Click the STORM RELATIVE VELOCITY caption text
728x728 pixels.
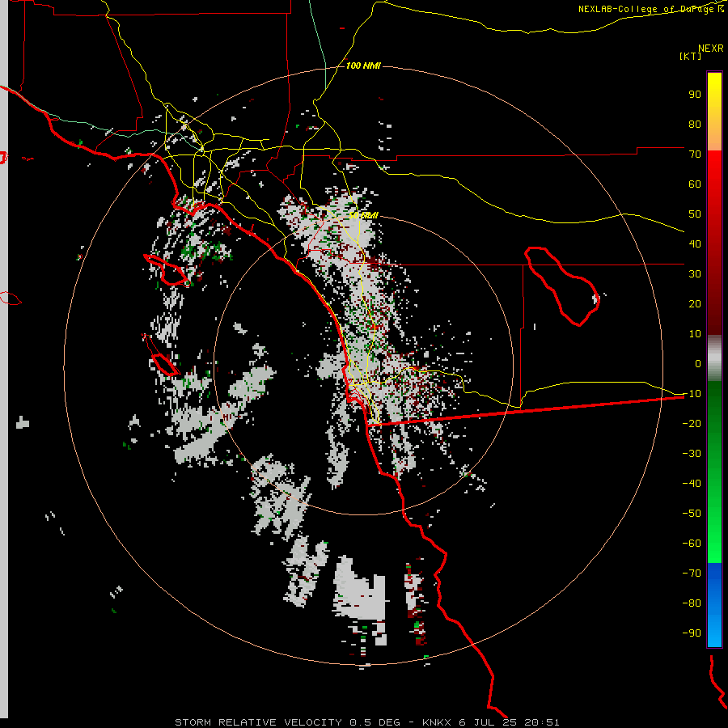point(258,722)
